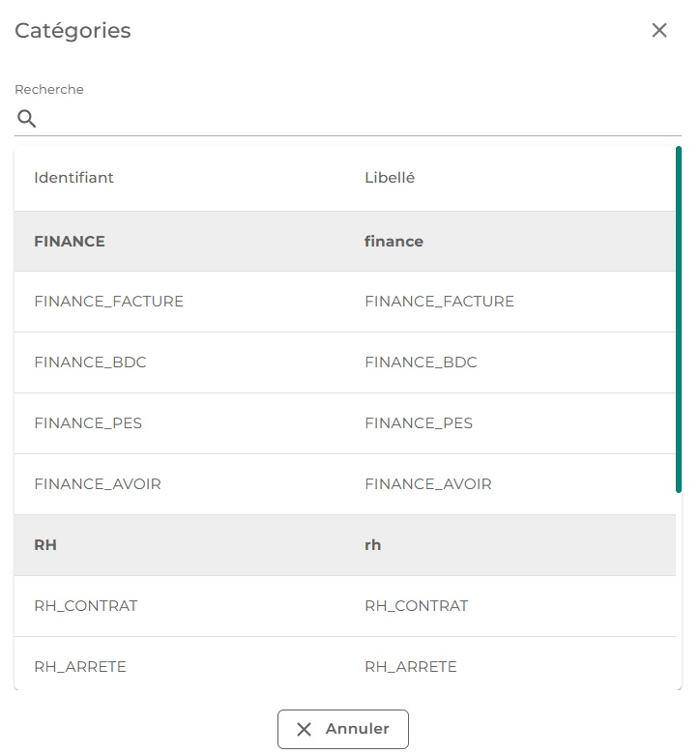The image size is (700, 754).
Task: Click the Libellé column header
Action: tap(390, 178)
